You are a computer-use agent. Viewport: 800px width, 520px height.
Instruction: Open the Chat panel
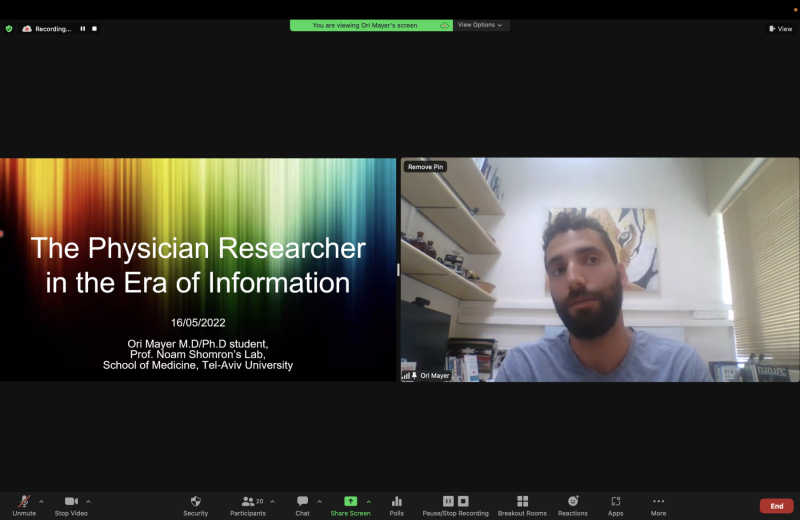point(303,505)
